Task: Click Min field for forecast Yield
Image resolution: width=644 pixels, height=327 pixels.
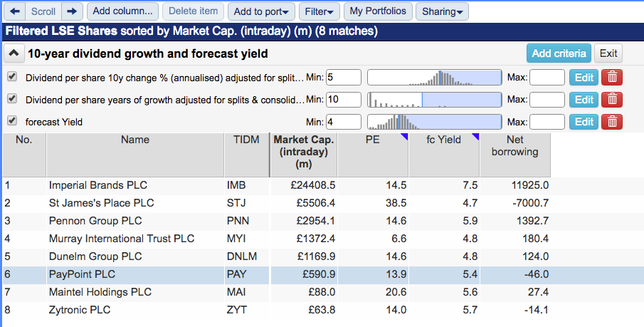Action: point(344,122)
